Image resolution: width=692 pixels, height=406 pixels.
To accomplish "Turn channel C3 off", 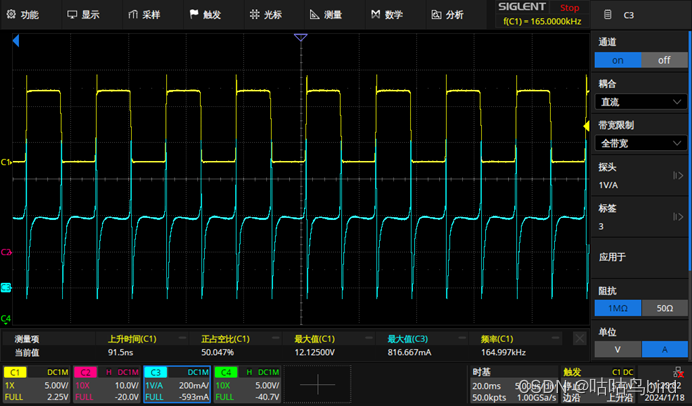I will [x=664, y=60].
